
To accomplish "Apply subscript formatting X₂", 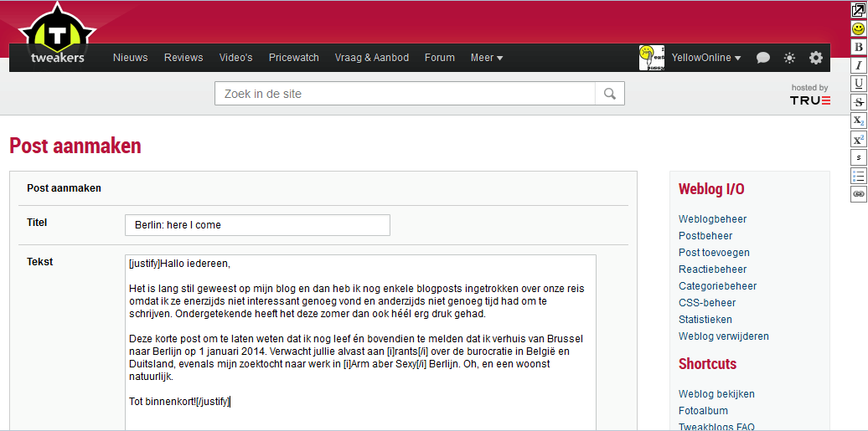I will tap(859, 121).
